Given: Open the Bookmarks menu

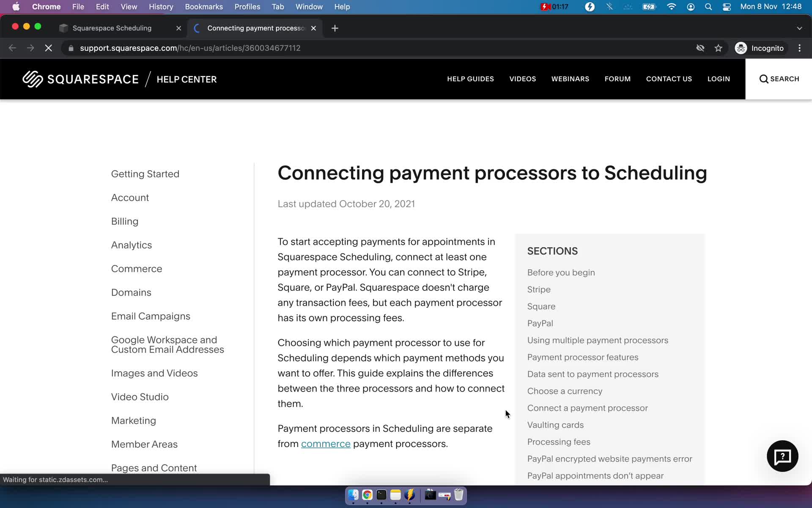Looking at the screenshot, I should [204, 7].
